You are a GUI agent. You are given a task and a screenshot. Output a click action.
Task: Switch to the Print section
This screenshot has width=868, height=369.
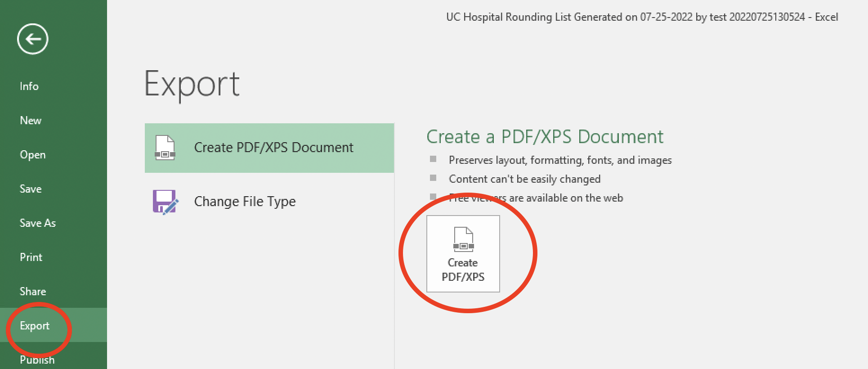coord(31,257)
